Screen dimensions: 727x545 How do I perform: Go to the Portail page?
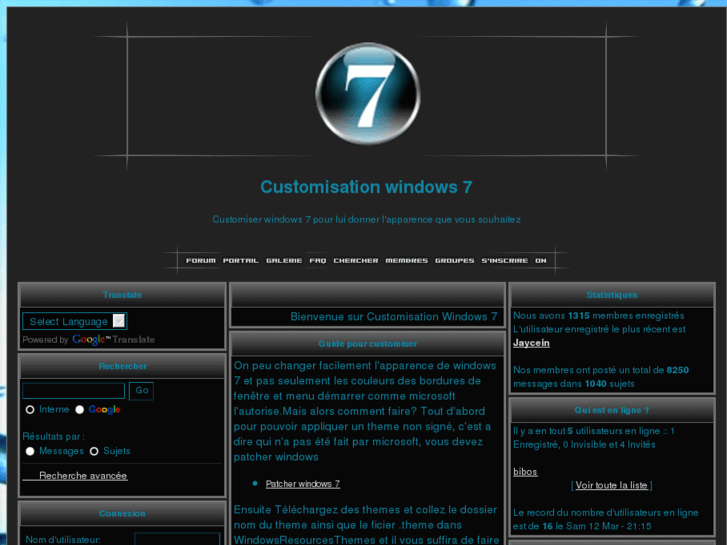(241, 261)
